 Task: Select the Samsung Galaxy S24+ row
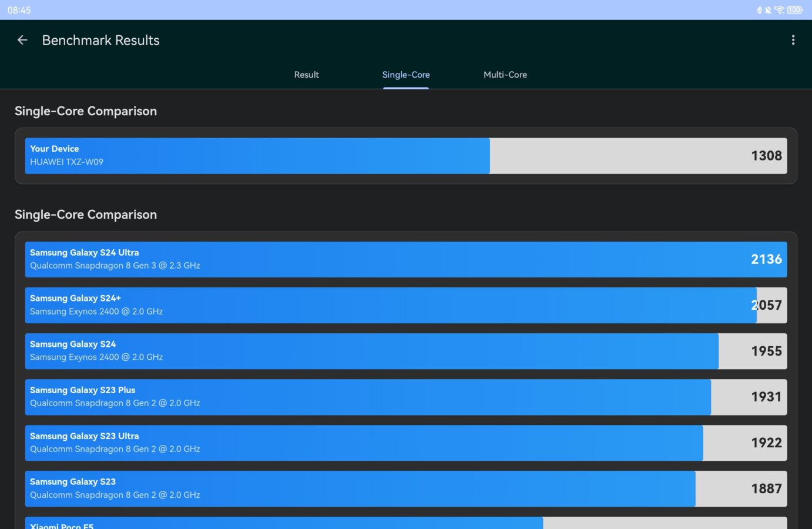(406, 305)
